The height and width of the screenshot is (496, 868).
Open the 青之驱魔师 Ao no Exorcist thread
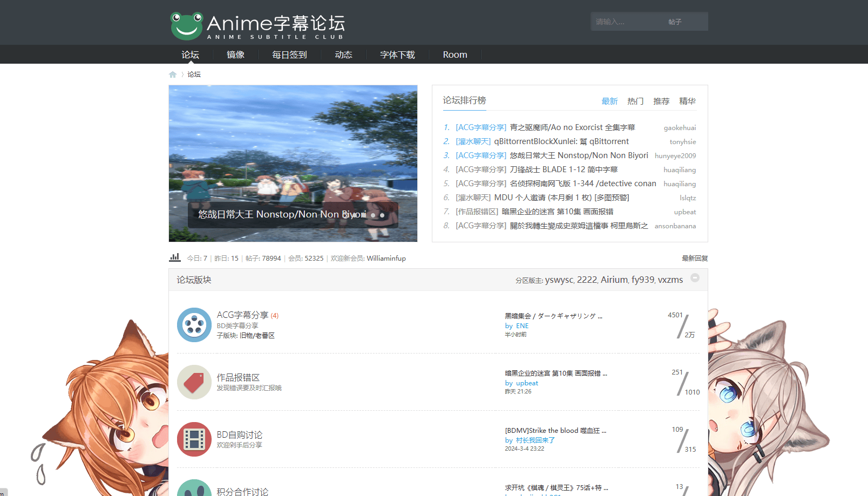(x=572, y=127)
